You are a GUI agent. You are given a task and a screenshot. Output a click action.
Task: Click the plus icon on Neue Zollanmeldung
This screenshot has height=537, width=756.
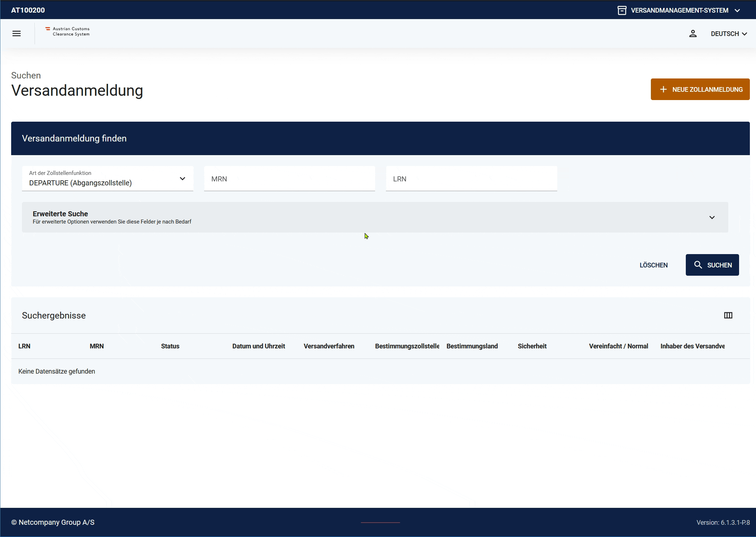pos(663,89)
